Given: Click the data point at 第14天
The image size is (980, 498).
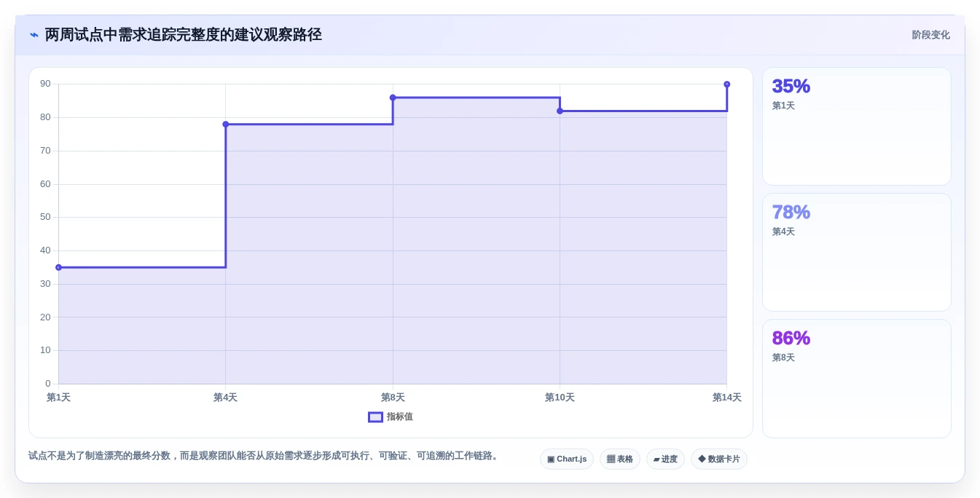Looking at the screenshot, I should click(x=726, y=84).
